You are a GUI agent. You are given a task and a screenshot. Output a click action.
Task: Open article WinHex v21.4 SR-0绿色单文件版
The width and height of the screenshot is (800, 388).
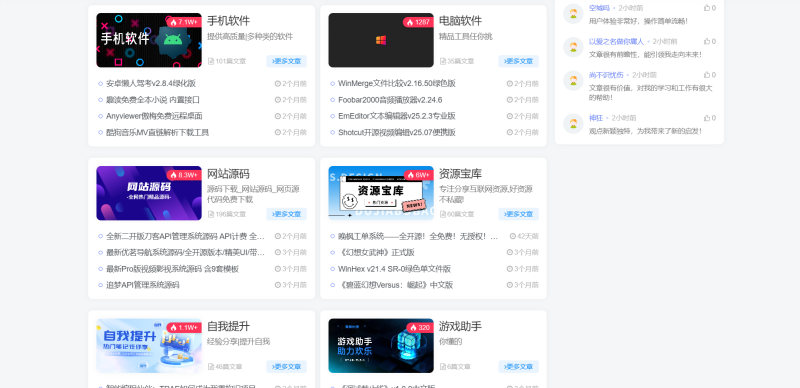coord(394,269)
